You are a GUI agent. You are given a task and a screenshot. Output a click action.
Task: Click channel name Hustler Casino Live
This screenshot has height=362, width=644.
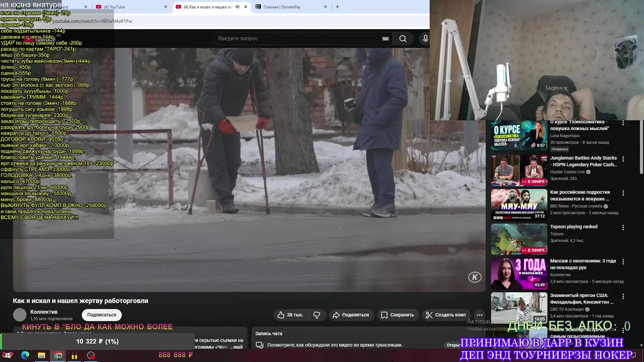[567, 172]
